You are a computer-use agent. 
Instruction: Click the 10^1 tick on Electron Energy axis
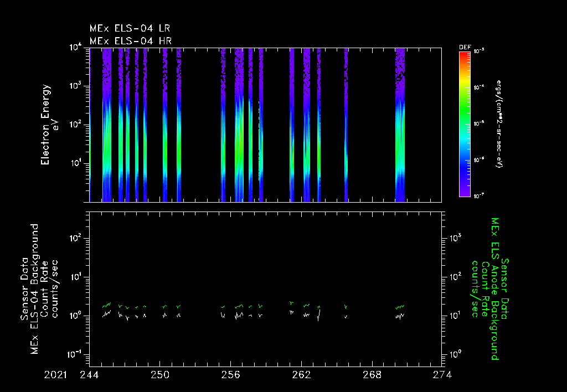[75, 163]
